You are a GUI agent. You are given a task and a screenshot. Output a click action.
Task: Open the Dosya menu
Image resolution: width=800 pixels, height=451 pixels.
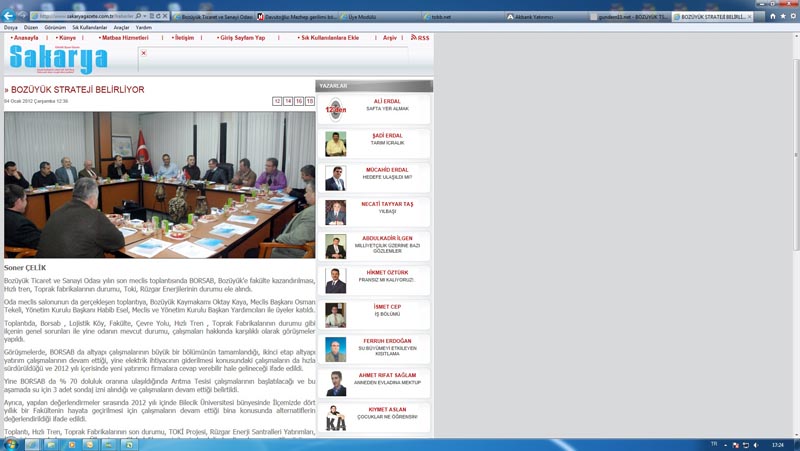[x=11, y=28]
